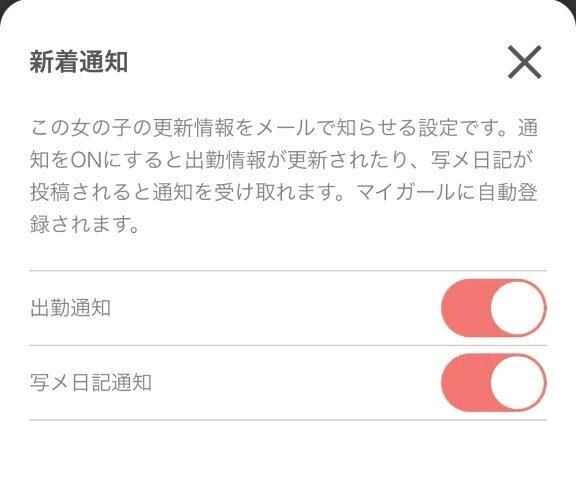Close the 新着通知 panel with the X icon
This screenshot has width=576, height=492.
pyautogui.click(x=525, y=62)
